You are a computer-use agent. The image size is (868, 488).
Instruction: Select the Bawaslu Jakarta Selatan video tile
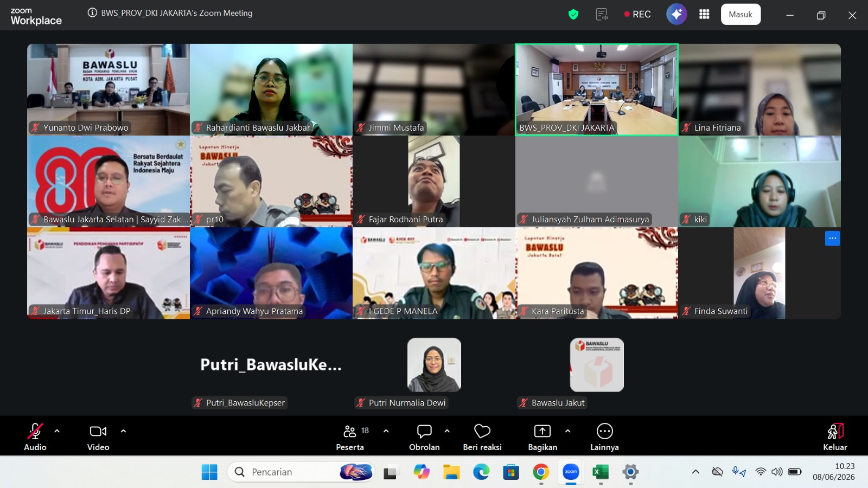coord(108,181)
